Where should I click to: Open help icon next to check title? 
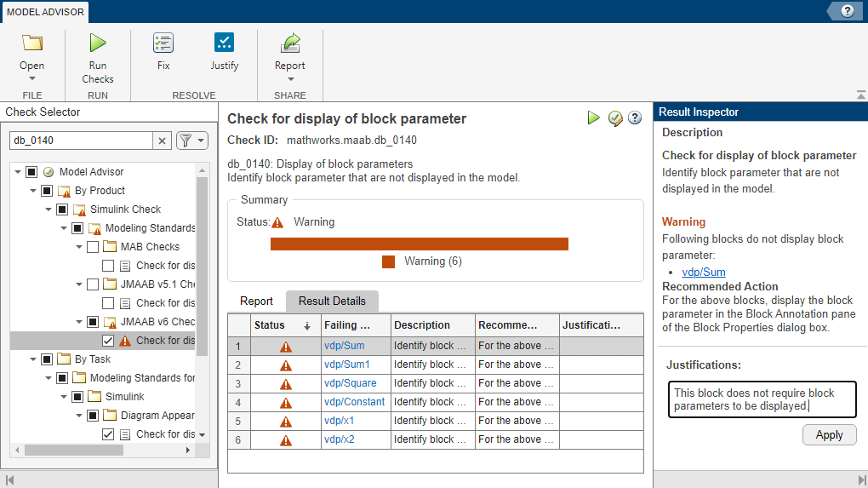635,118
